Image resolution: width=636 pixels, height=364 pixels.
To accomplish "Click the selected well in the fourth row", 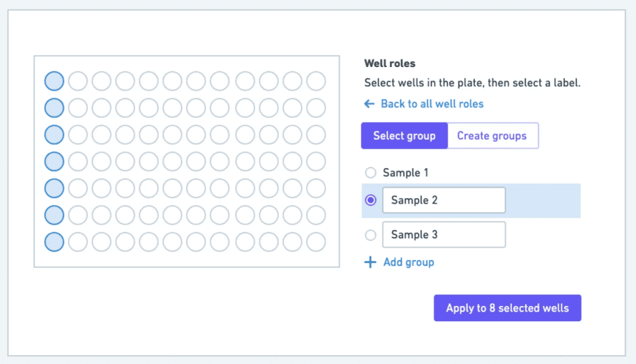I will [x=54, y=162].
